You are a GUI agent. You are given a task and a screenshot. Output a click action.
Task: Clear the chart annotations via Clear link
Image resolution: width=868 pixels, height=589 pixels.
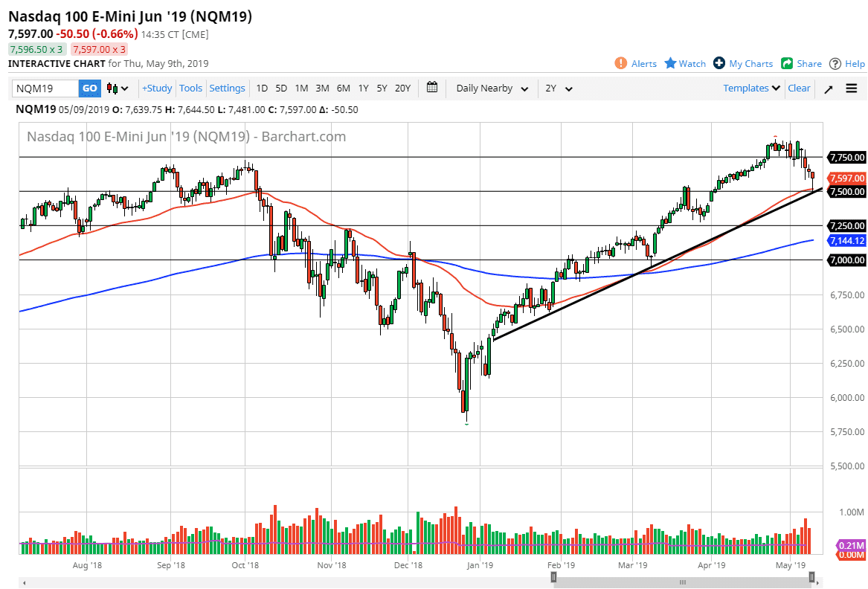[799, 88]
